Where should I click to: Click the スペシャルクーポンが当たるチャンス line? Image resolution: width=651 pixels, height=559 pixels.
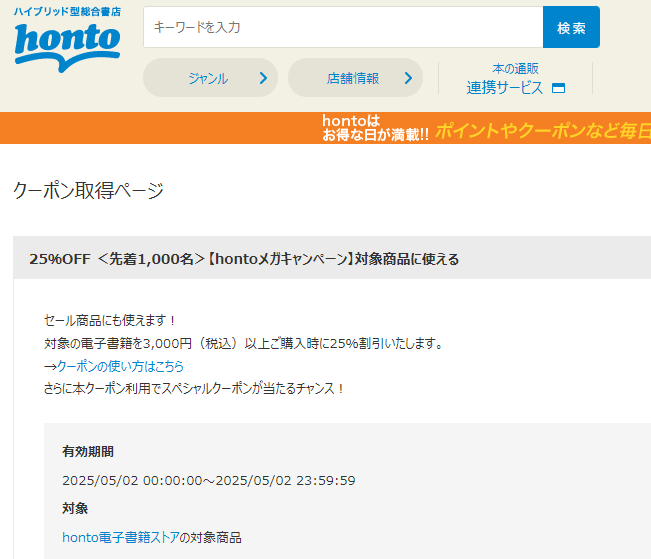(x=194, y=389)
